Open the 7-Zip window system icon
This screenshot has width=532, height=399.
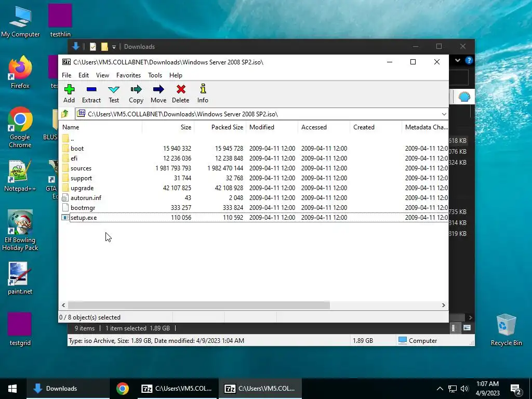pos(66,62)
